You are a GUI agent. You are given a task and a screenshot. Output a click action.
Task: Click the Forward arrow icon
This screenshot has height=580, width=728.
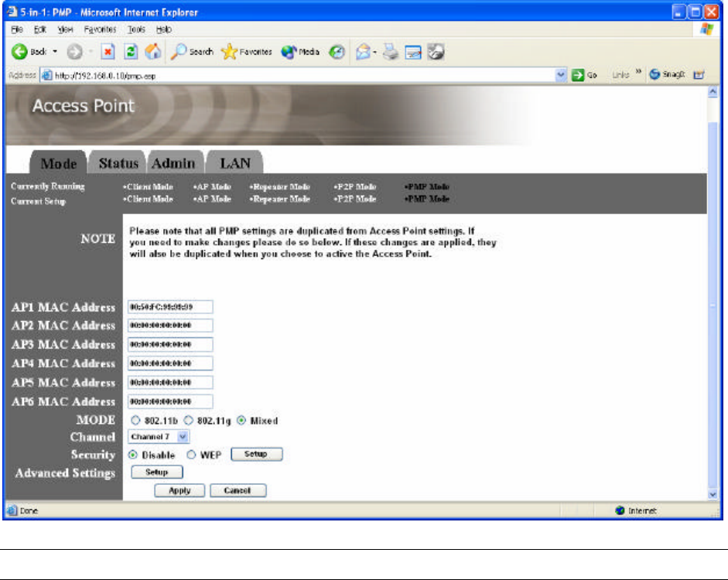click(74, 52)
